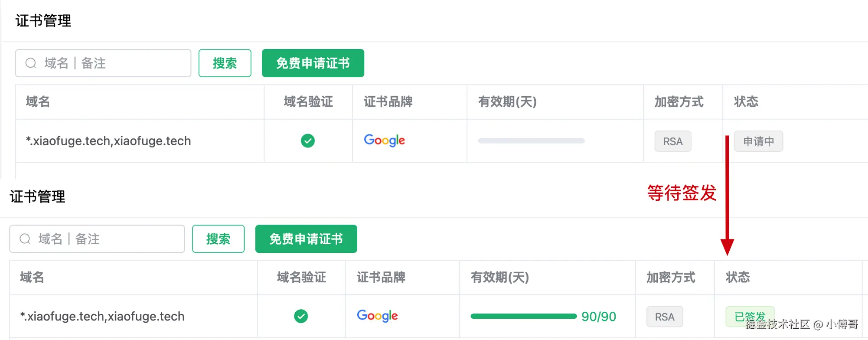868x340 pixels.
Task: Click 免费申请证书 in the lower panel
Action: point(306,239)
